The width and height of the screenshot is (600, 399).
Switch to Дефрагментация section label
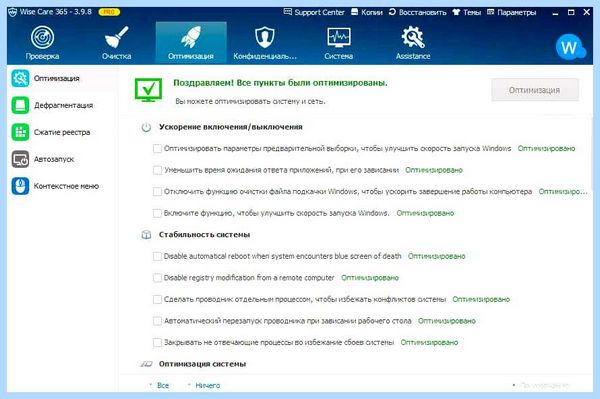(x=64, y=105)
